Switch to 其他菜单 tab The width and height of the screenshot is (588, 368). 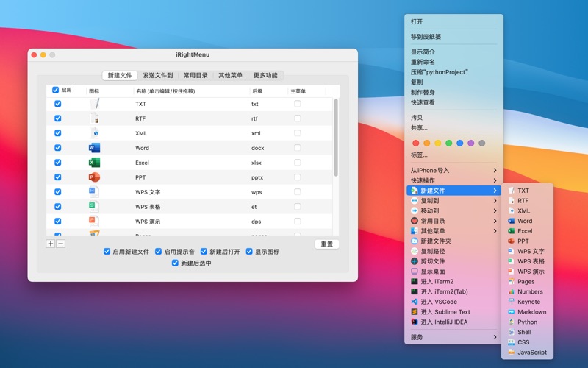[230, 75]
